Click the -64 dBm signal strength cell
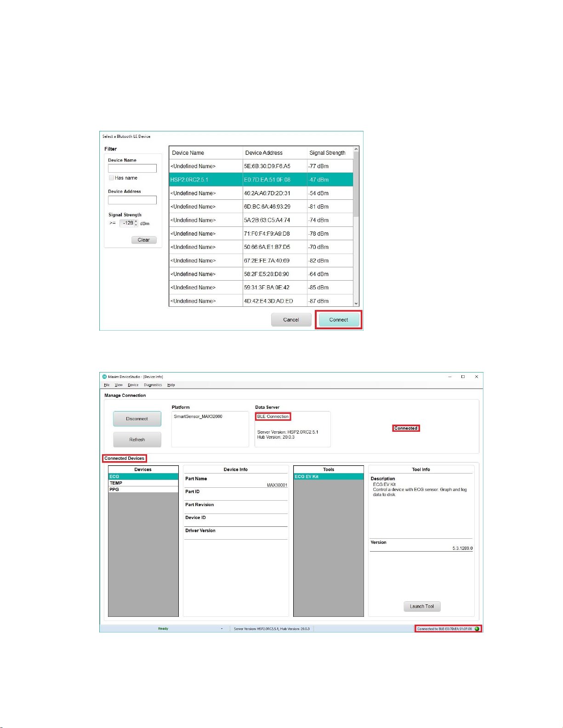Viewport: 563px width, 728px height. (330, 274)
